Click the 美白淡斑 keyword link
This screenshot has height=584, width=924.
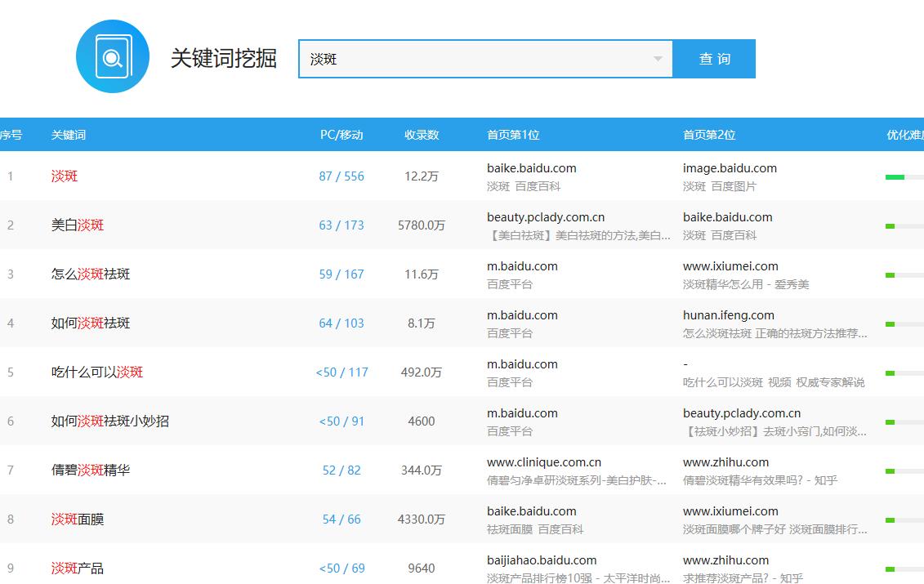click(x=79, y=225)
